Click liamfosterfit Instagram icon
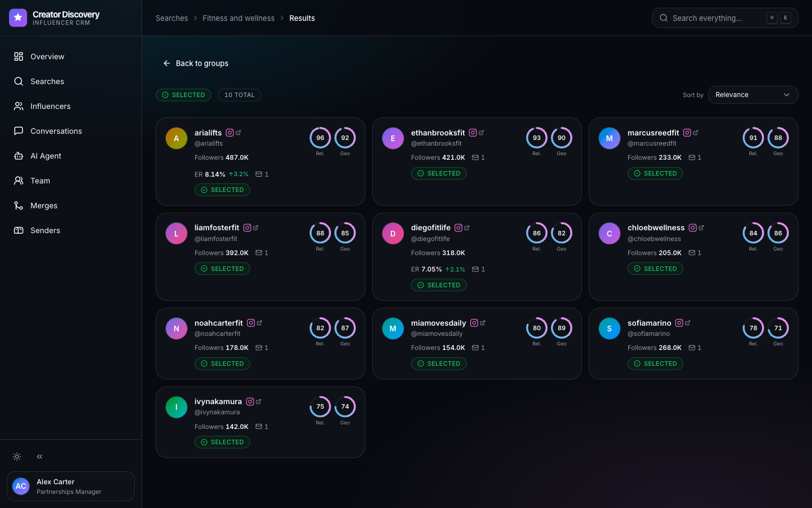Viewport: 812px width, 508px height. pos(247,228)
